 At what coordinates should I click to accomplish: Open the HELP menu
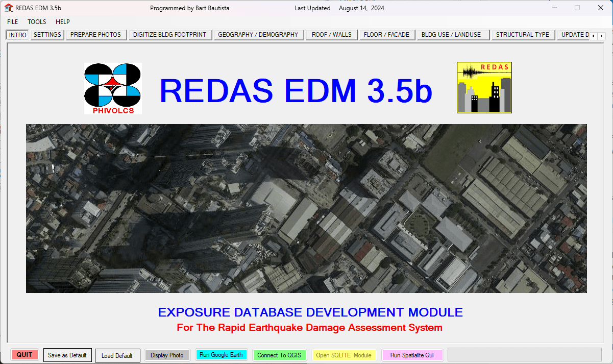click(63, 22)
